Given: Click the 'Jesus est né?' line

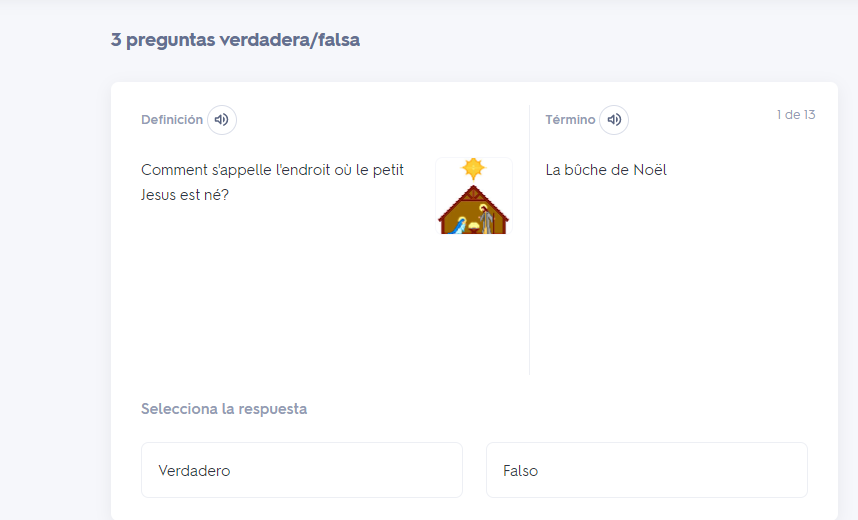Looking at the screenshot, I should (x=185, y=195).
